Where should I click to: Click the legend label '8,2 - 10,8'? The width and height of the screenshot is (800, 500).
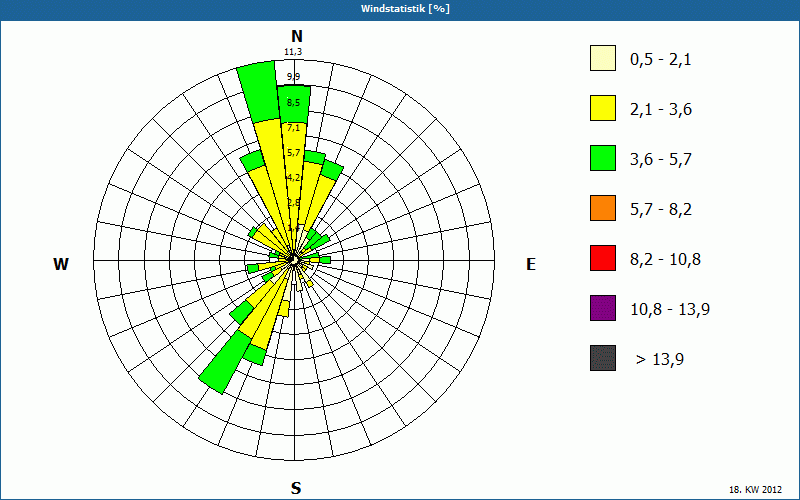pyautogui.click(x=665, y=260)
